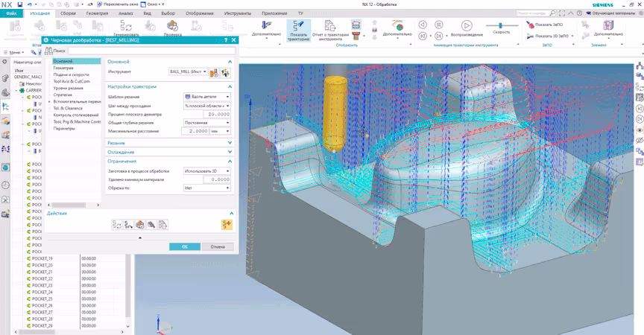
Task: Click yellow toolpath display options icon
Action: [x=227, y=224]
